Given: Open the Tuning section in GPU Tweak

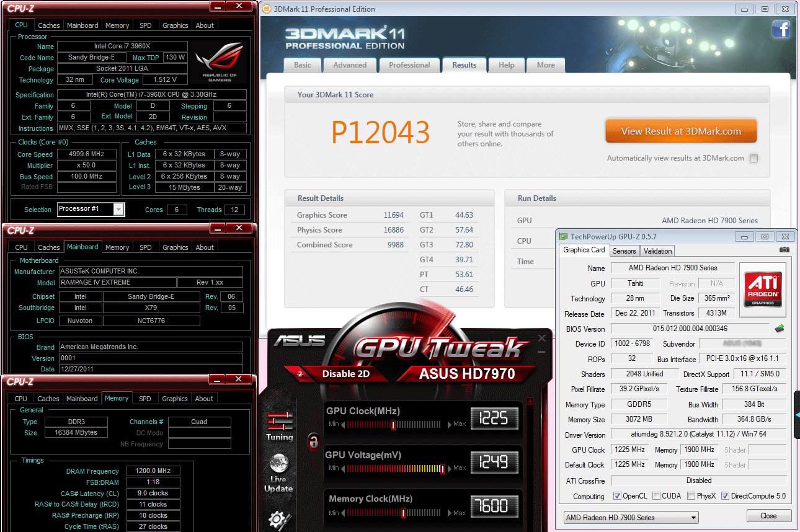Looking at the screenshot, I should [x=280, y=427].
